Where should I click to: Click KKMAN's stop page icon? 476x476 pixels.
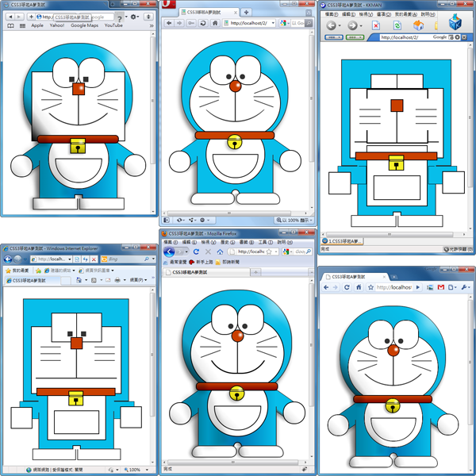click(376, 25)
